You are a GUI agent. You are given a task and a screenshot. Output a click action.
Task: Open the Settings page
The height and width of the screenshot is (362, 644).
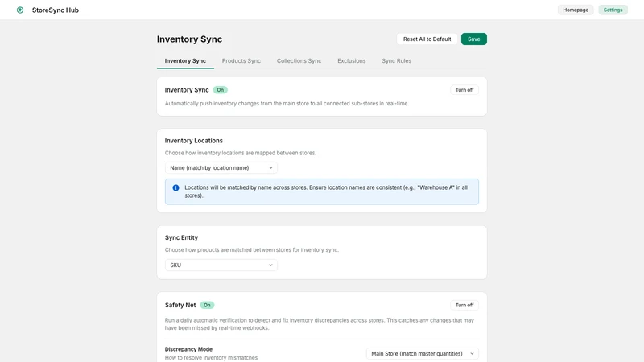pyautogui.click(x=613, y=10)
